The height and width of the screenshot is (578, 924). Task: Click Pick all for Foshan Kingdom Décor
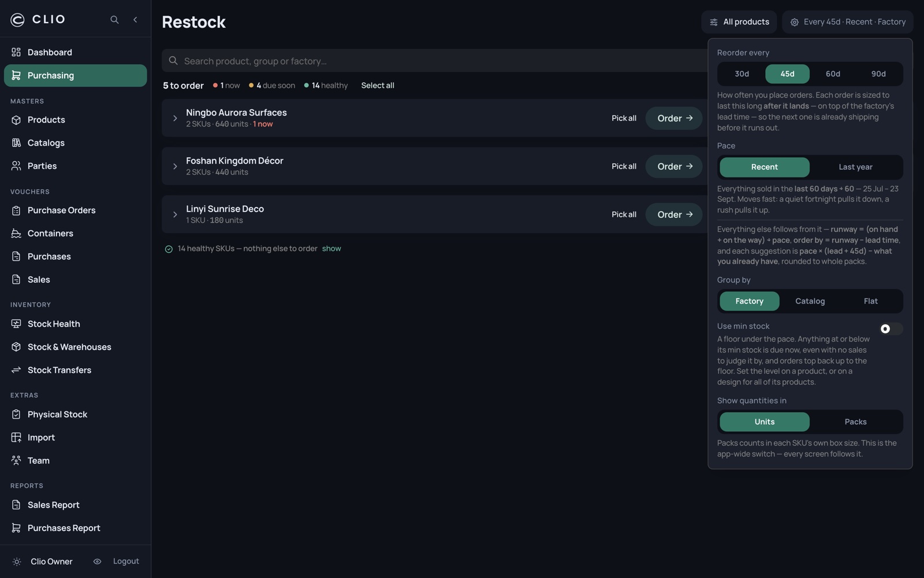tap(624, 166)
